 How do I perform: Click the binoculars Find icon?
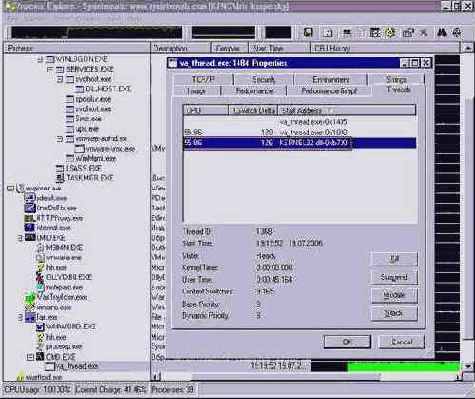point(442,33)
